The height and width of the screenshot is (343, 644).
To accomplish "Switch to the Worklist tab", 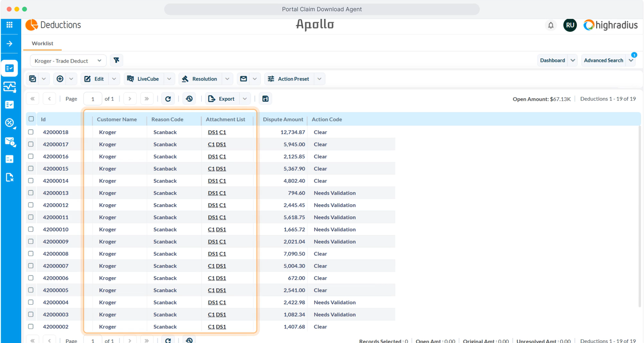I will click(42, 43).
